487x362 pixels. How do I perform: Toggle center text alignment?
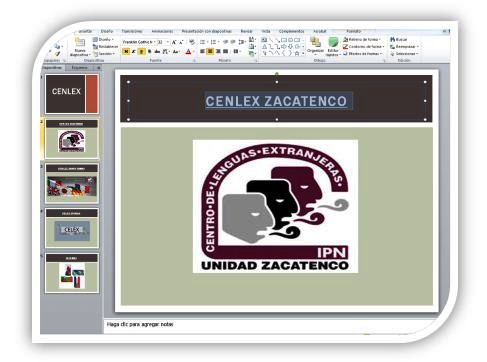pyautogui.click(x=210, y=51)
